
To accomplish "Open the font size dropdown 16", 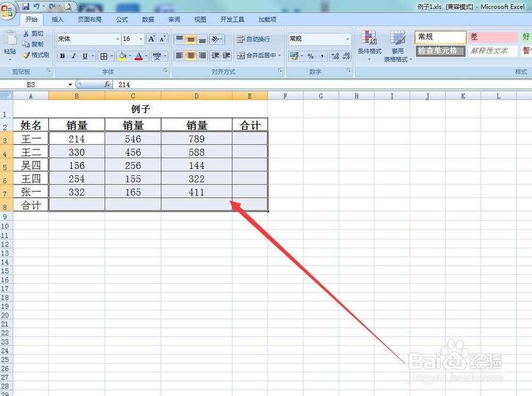I will [141, 39].
